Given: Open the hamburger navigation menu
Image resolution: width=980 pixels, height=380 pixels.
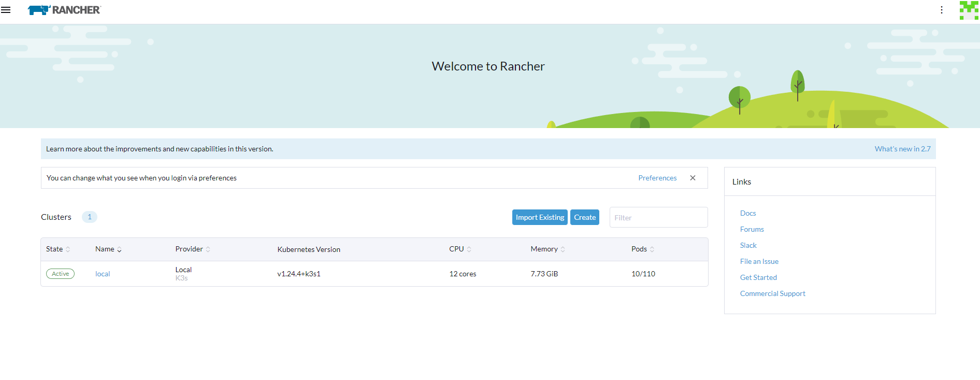Looking at the screenshot, I should pyautogui.click(x=6, y=10).
